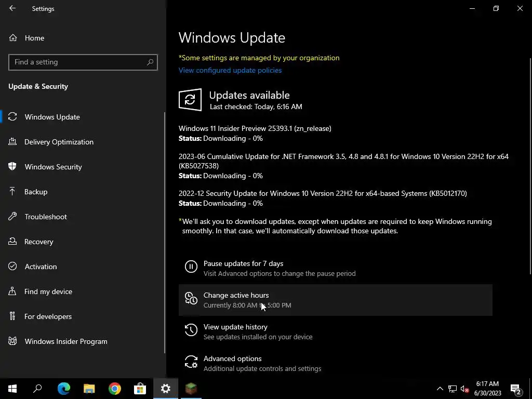532x399 pixels.
Task: Open Minecraft block icon in taskbar
Action: tap(191, 389)
